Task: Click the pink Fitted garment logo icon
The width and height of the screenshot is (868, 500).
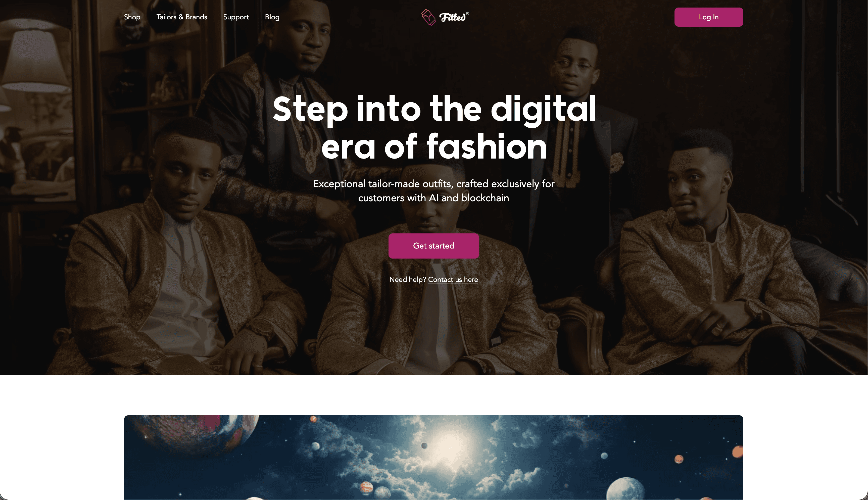Action: coord(428,17)
